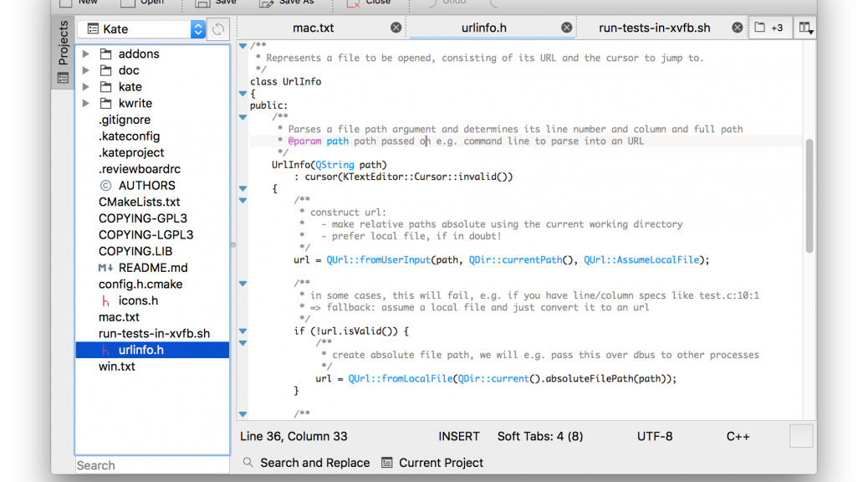Open the Search and Replace panel

tap(306, 463)
